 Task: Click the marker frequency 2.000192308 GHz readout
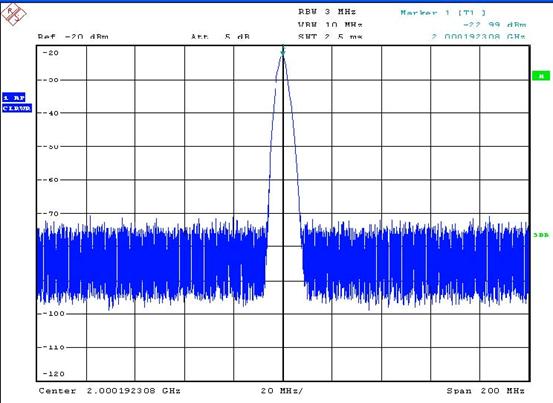pos(479,36)
